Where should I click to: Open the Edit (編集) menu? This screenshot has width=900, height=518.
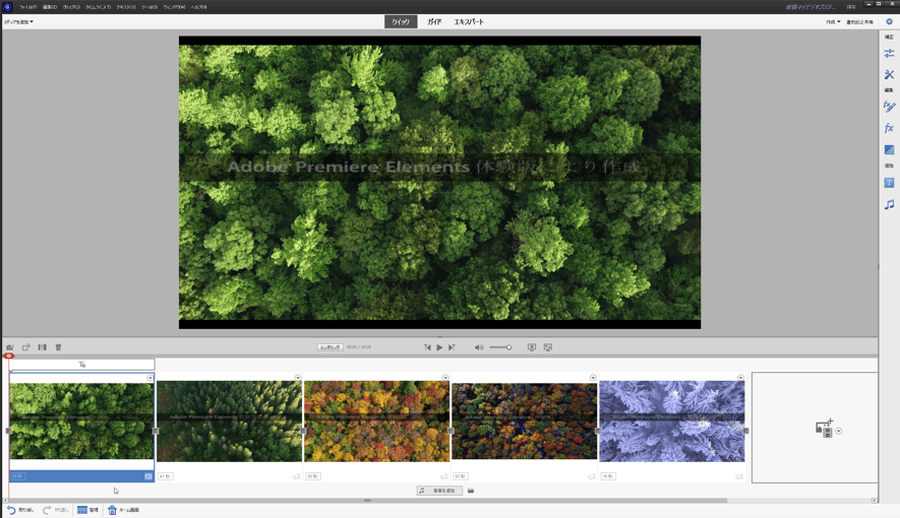click(x=49, y=7)
